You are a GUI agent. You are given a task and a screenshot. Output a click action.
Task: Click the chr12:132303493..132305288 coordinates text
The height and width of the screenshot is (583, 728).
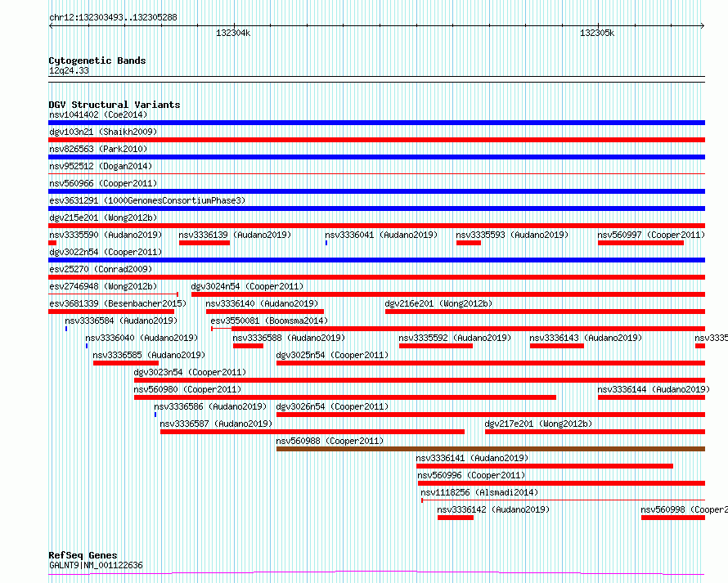[x=113, y=17]
